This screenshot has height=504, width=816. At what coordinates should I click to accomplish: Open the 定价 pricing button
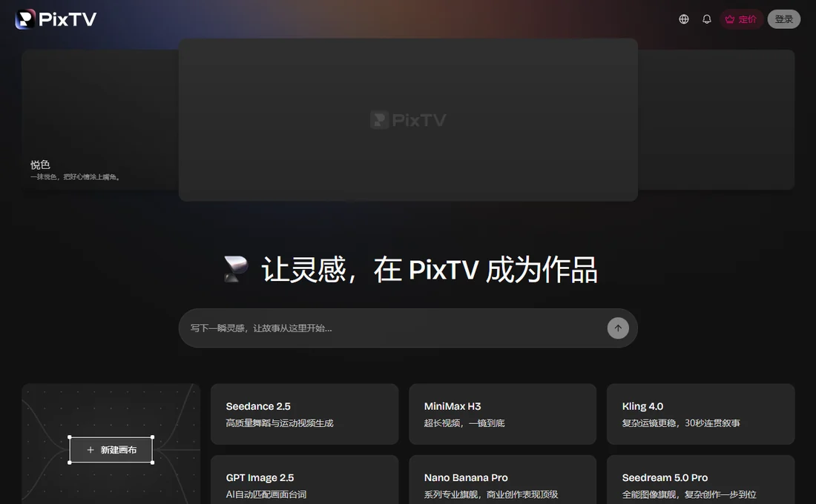[741, 19]
